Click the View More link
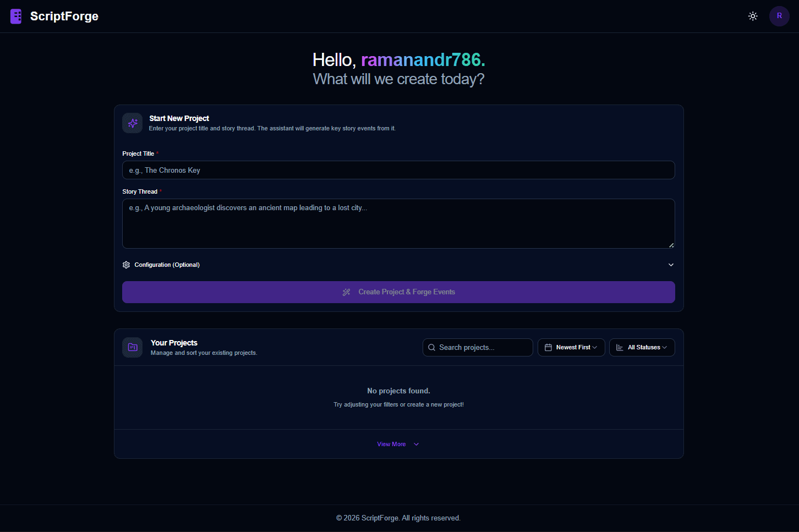The width and height of the screenshot is (799, 532). [x=392, y=445]
